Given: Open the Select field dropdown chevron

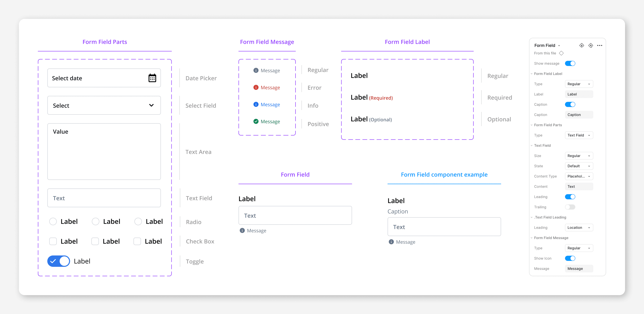Looking at the screenshot, I should pos(151,105).
